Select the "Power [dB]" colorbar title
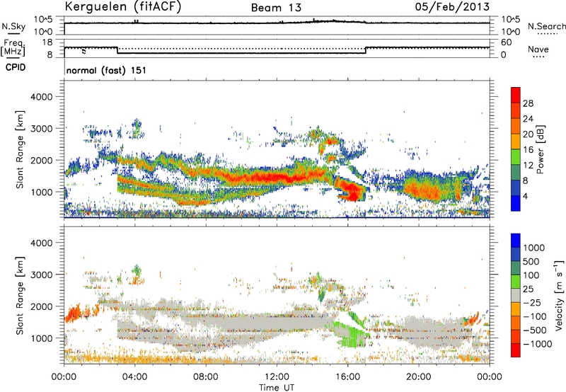This screenshot has width=566, height=392. coord(540,149)
